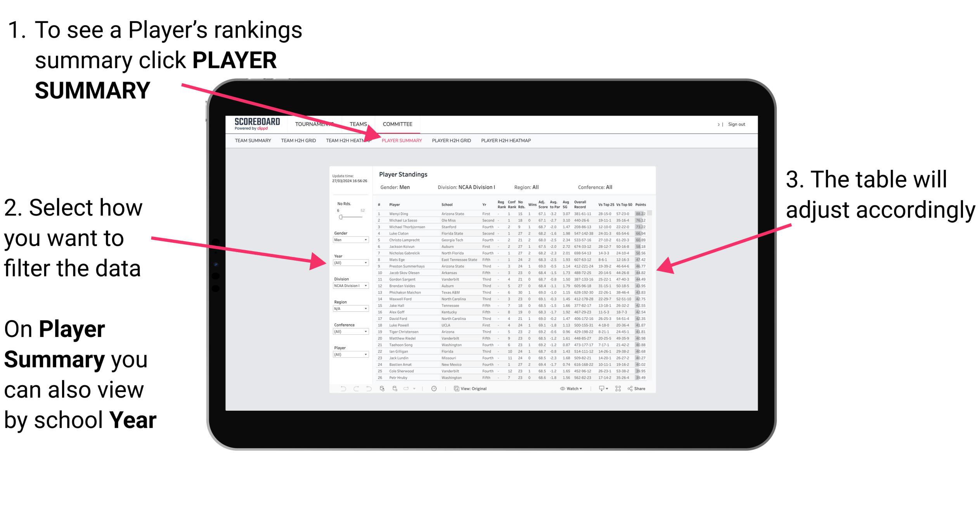Screen dimensions: 980x527
Task: Click the PLAYER SUMMARY tab
Action: pyautogui.click(x=401, y=142)
